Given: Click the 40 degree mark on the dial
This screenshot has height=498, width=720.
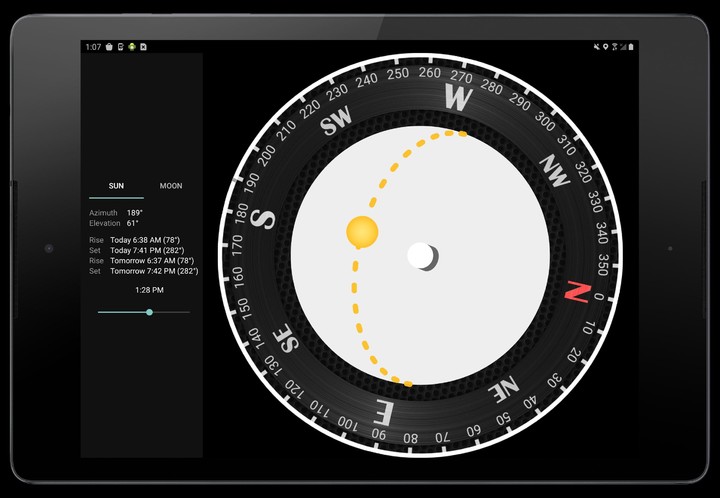Looking at the screenshot, I should [x=530, y=403].
